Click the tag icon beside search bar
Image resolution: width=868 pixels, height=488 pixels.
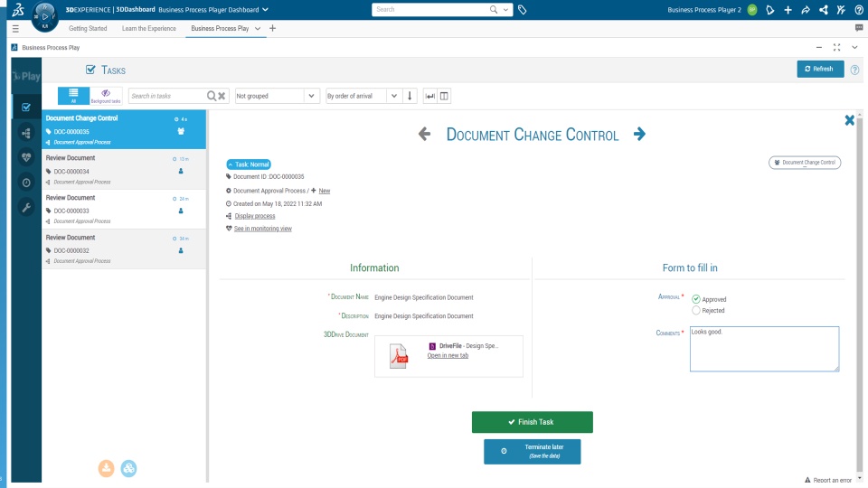point(522,9)
